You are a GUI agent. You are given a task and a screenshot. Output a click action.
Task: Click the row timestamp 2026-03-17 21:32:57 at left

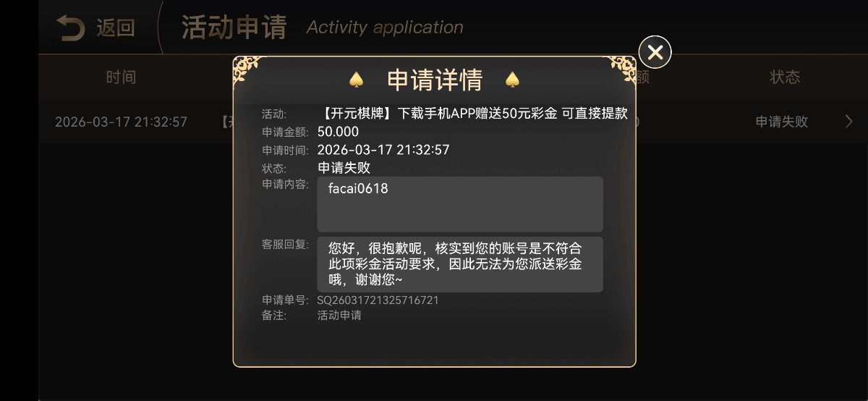point(121,122)
